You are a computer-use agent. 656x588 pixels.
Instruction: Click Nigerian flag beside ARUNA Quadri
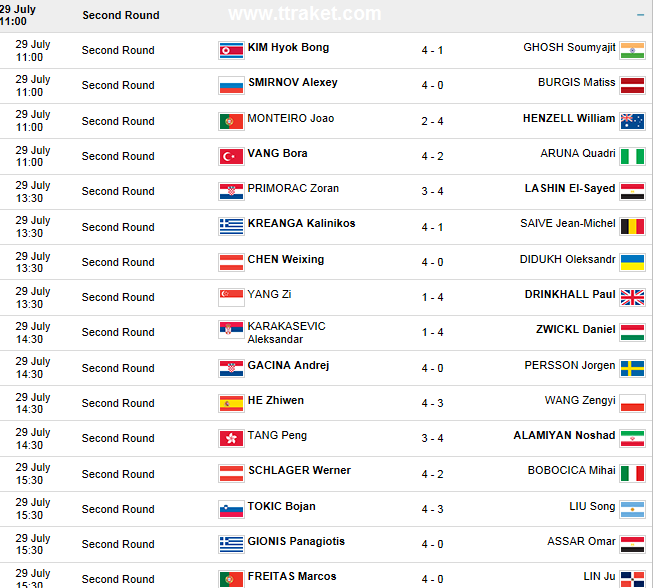click(x=632, y=156)
